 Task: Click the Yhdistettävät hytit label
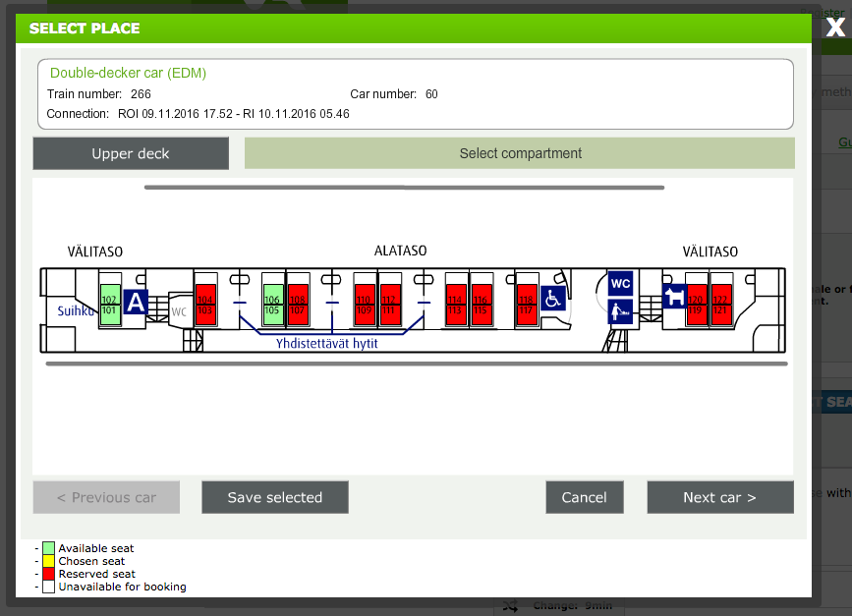coord(326,343)
